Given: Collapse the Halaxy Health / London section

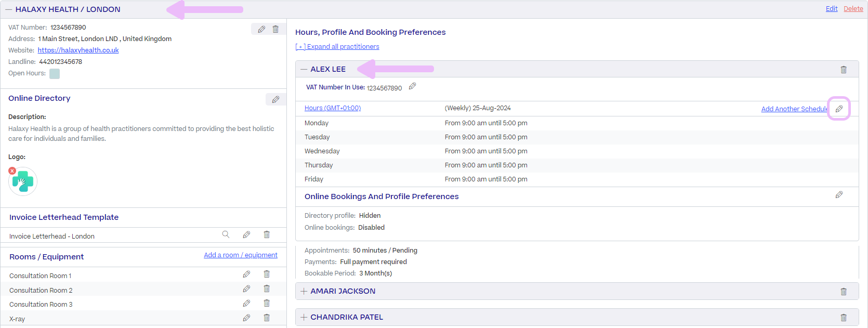Looking at the screenshot, I should (x=9, y=9).
